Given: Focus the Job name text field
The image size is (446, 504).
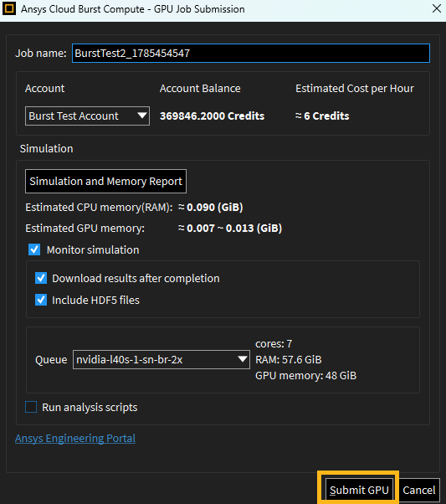Looking at the screenshot, I should [x=251, y=53].
